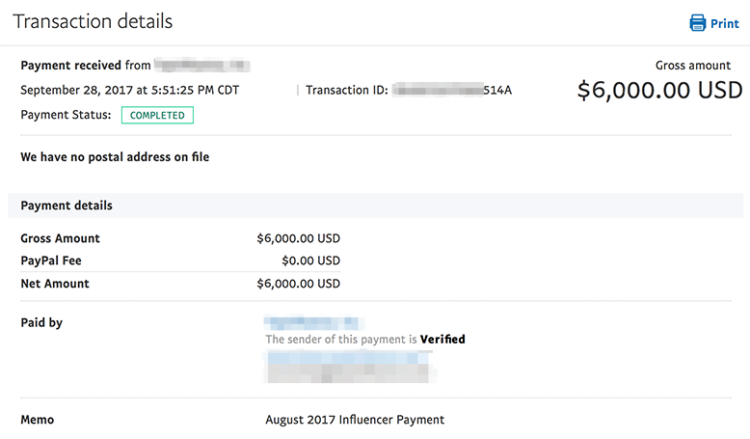Click the COMPLETED payment status badge

[157, 115]
